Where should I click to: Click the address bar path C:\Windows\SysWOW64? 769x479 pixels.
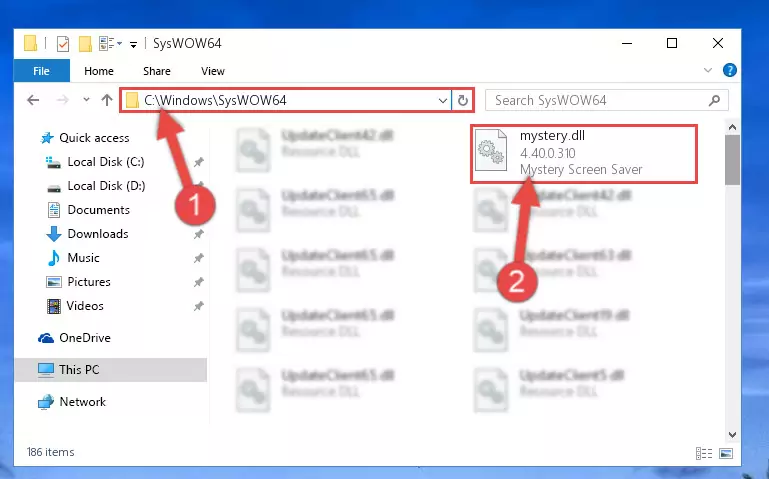[x=215, y=101]
